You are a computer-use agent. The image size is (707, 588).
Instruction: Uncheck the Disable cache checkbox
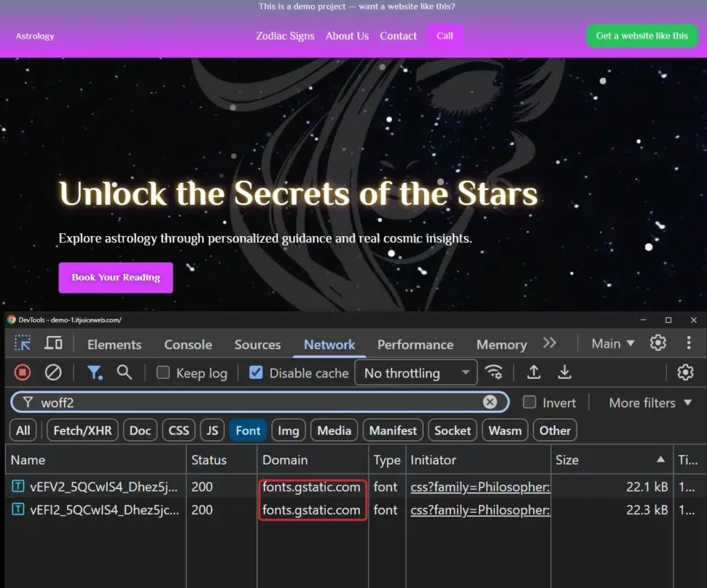tap(255, 373)
